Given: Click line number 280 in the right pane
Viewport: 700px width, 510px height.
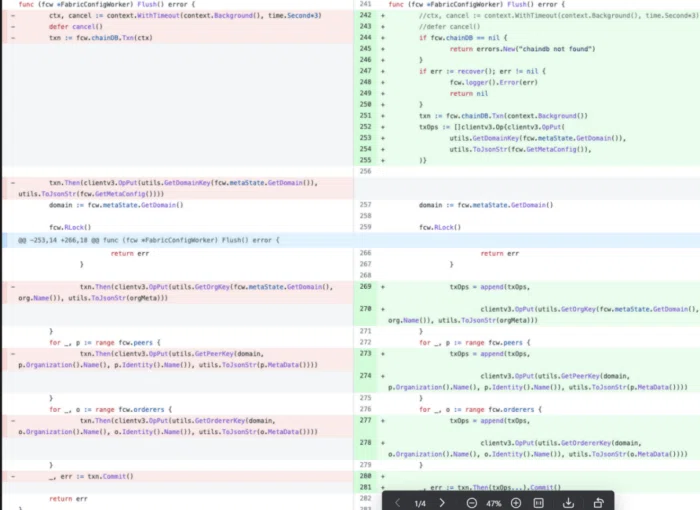Looking at the screenshot, I should point(366,476).
